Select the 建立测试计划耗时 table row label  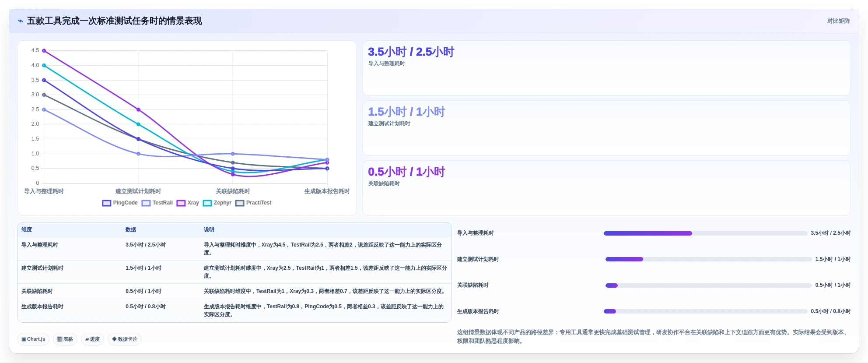pyautogui.click(x=42, y=268)
